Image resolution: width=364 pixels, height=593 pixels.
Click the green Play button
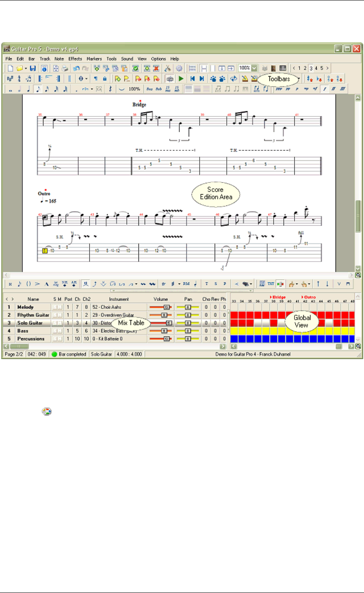click(181, 78)
